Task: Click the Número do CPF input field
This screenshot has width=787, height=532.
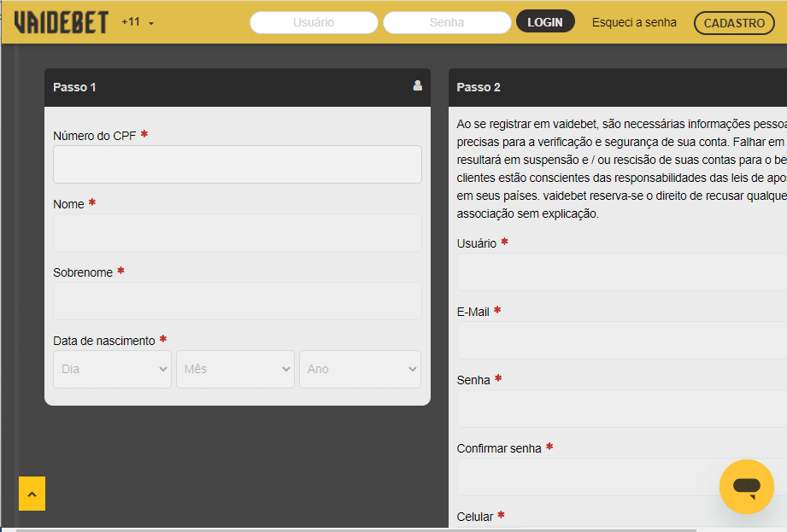Action: coord(237,164)
